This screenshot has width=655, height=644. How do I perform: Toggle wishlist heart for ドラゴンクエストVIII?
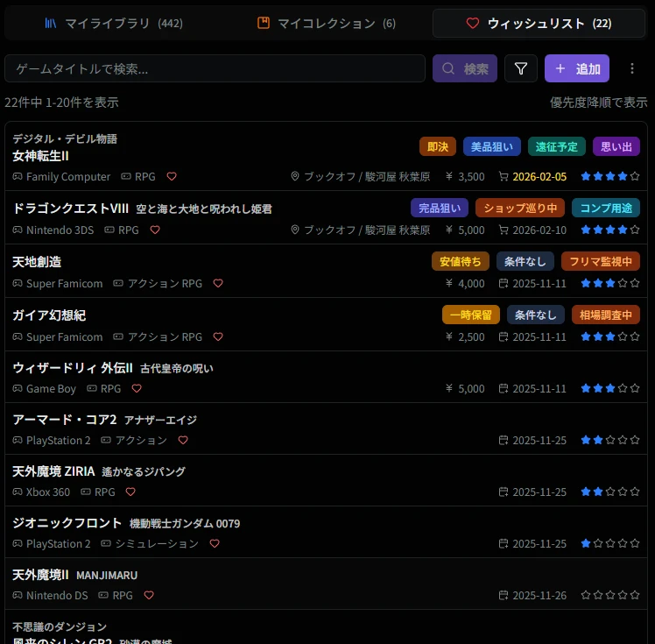point(155,230)
